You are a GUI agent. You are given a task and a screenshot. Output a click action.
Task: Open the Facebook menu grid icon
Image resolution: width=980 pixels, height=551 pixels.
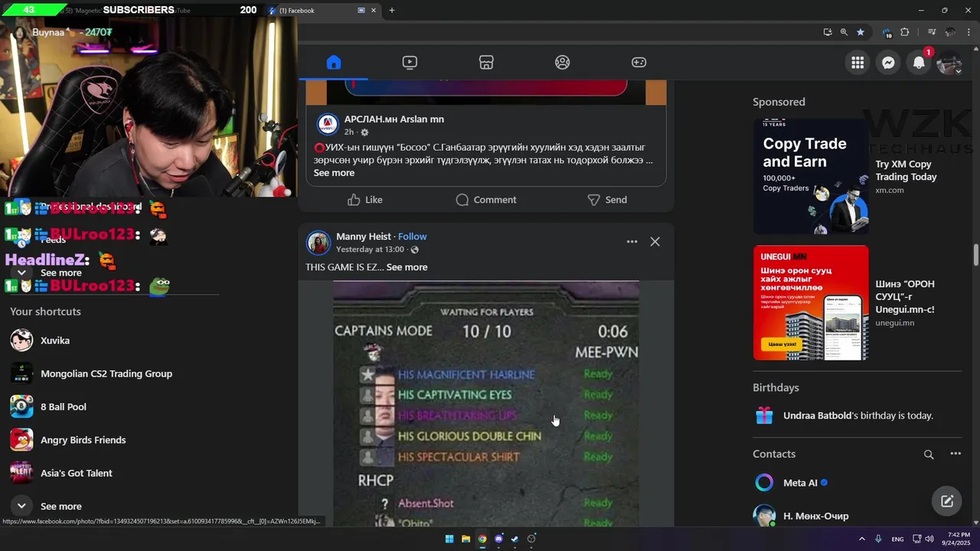[857, 63]
